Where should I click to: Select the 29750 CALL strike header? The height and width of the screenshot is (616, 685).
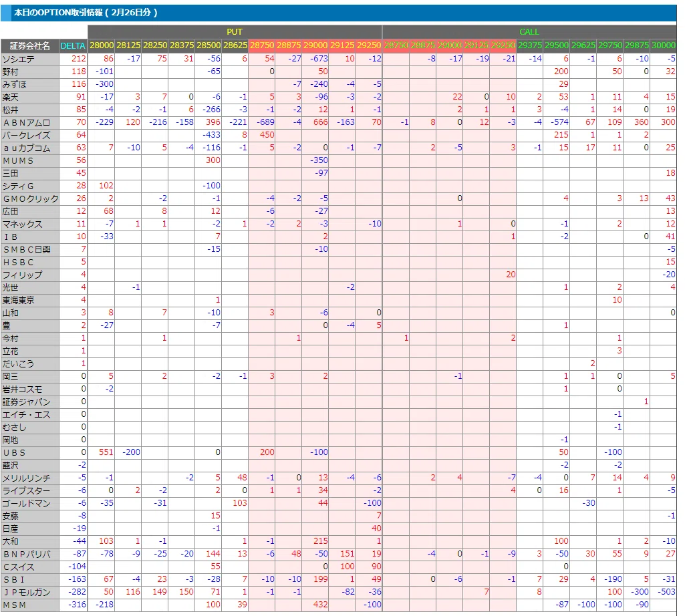pyautogui.click(x=610, y=45)
